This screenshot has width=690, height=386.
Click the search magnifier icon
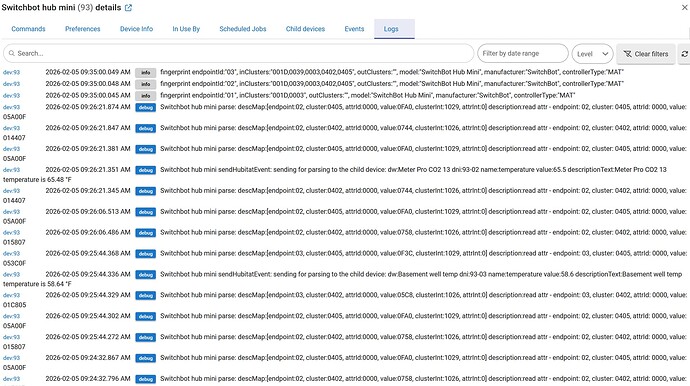12,53
